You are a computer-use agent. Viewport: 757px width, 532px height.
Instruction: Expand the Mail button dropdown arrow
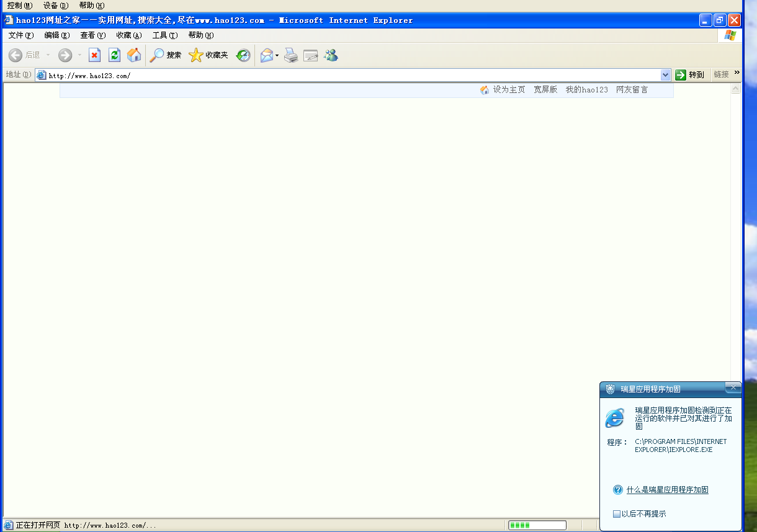(x=277, y=55)
